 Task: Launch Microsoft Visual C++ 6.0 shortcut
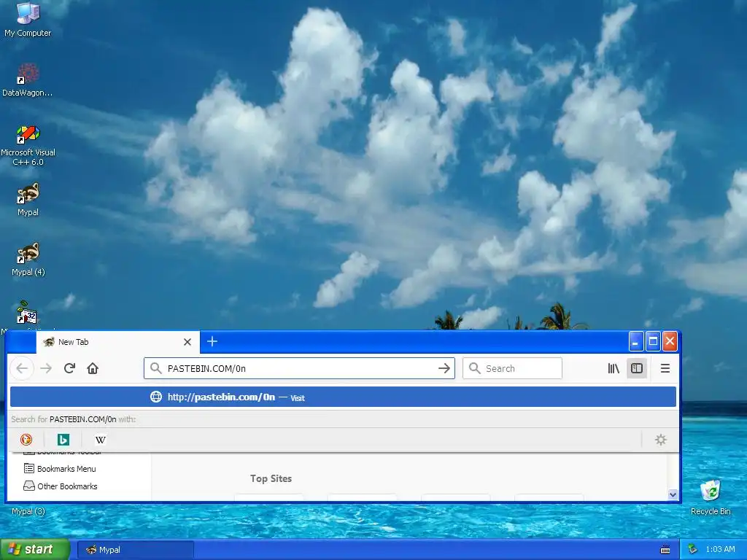[28, 145]
